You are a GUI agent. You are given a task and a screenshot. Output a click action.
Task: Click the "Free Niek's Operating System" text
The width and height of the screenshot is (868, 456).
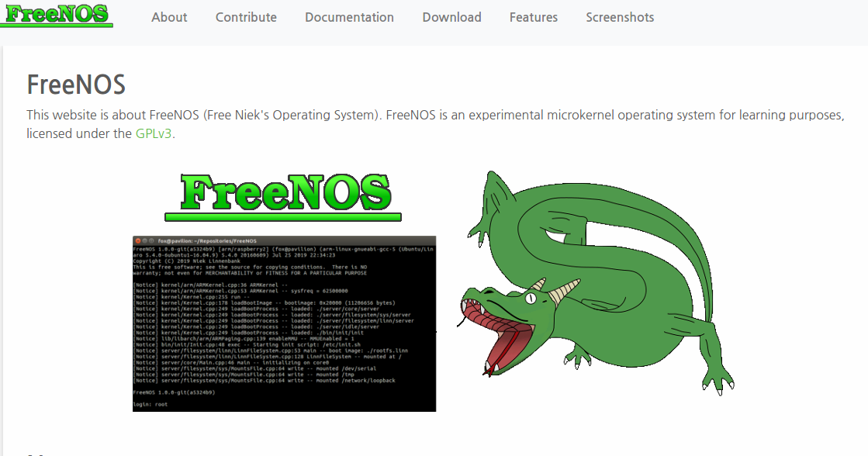(x=292, y=115)
